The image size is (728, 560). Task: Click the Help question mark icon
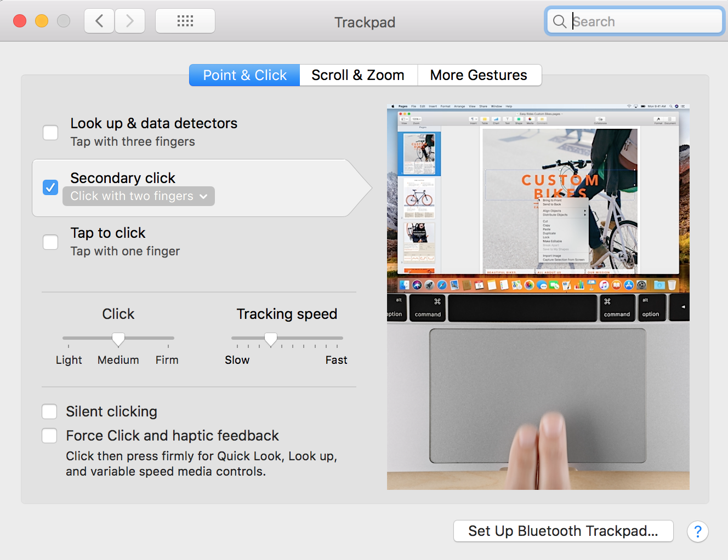click(x=697, y=531)
